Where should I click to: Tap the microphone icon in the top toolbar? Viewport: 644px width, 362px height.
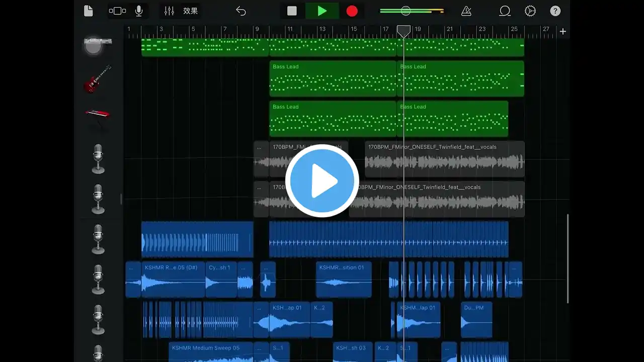click(139, 11)
